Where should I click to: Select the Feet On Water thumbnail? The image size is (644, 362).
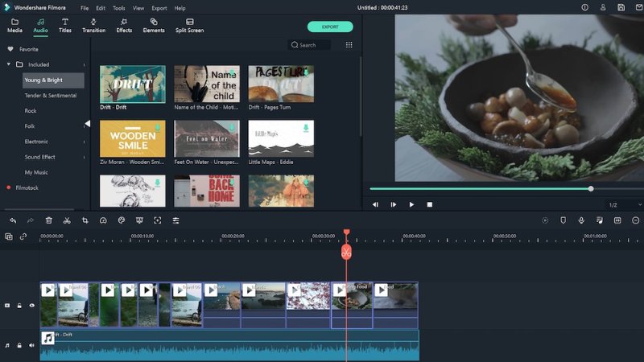(x=207, y=138)
